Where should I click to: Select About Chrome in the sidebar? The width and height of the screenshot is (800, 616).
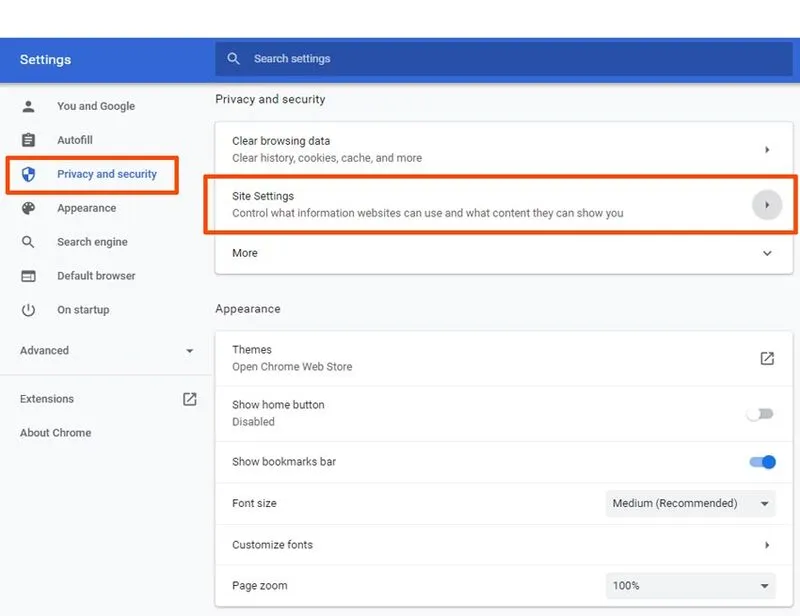pyautogui.click(x=56, y=433)
